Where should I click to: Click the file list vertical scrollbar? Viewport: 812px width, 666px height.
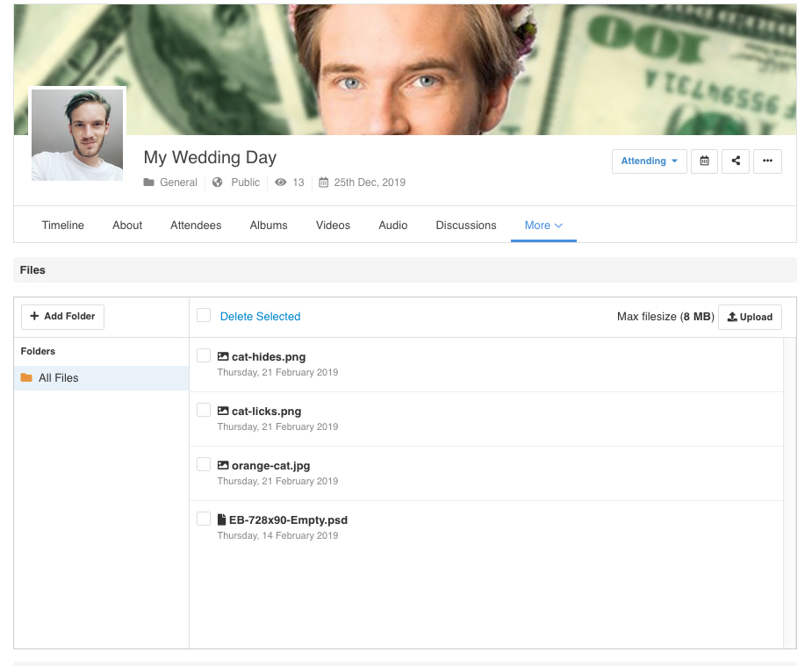point(790,492)
